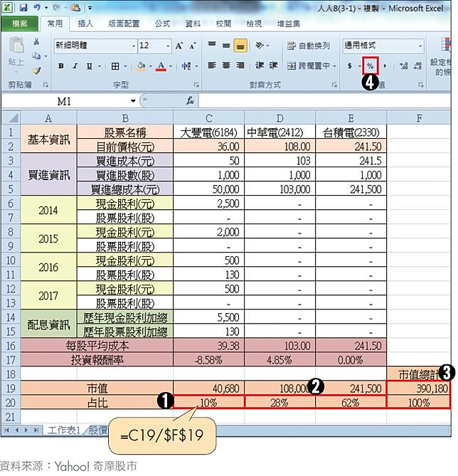Click last sheet navigation arrow
This screenshot has width=458, height=476.
tap(37, 430)
